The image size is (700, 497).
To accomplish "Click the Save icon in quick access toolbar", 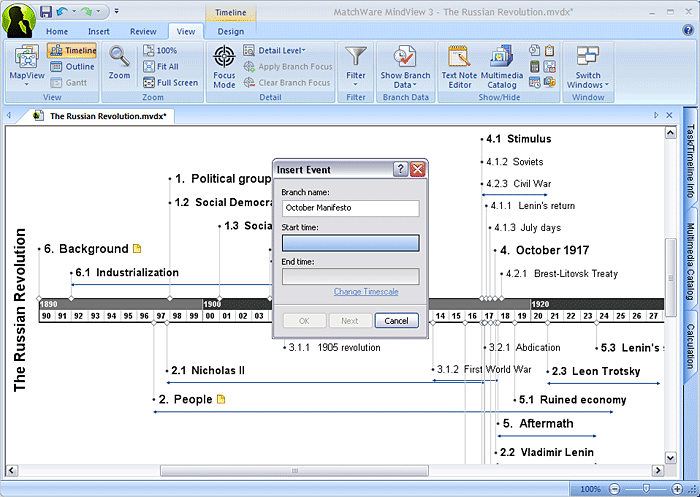I will click(x=46, y=11).
